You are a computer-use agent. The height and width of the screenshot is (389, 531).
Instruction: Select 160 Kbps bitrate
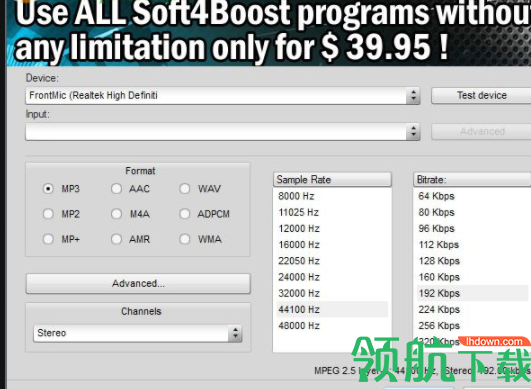tap(472, 277)
